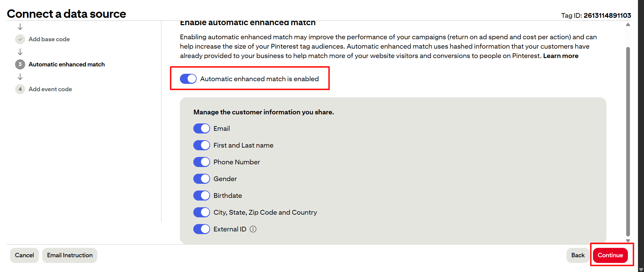Open the Add event code step
Image resolution: width=644 pixels, height=272 pixels.
[50, 89]
